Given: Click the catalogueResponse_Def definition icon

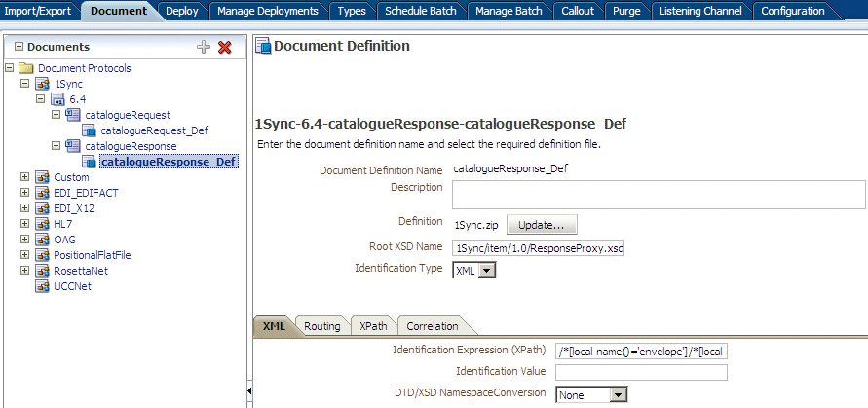Looking at the screenshot, I should pos(90,162).
